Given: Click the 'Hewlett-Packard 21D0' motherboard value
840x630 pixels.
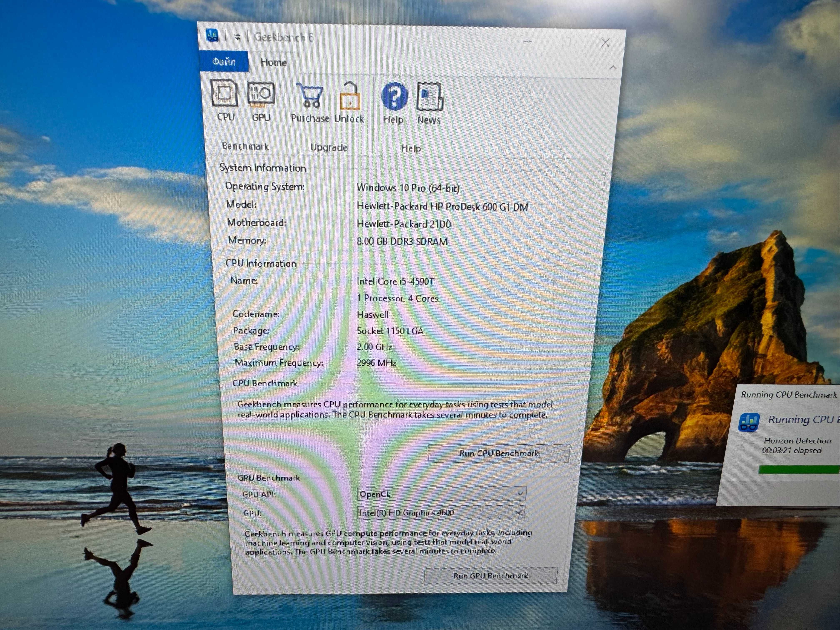Looking at the screenshot, I should pyautogui.click(x=404, y=224).
